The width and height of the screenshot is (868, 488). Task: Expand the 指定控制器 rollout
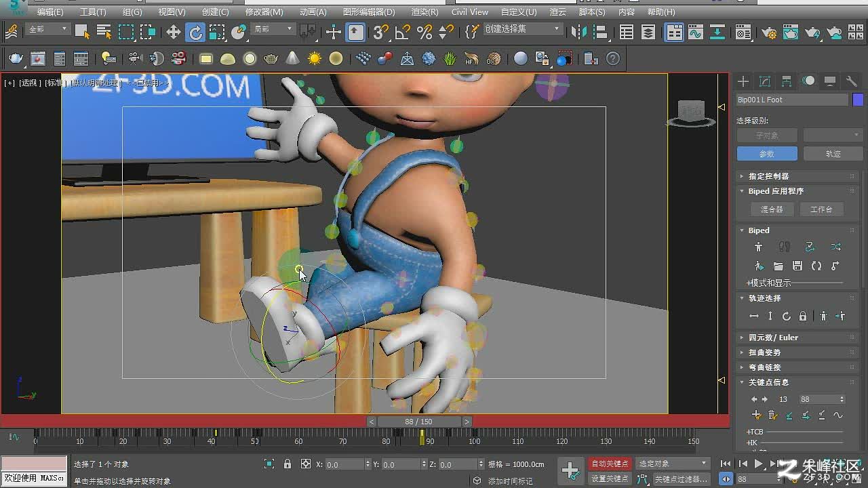coord(797,176)
